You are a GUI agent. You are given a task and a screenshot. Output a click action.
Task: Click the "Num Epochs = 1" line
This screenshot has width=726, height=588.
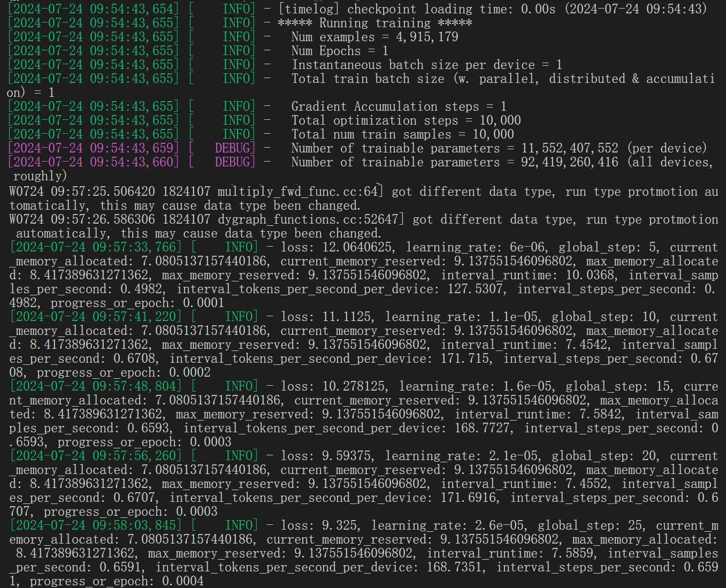340,51
